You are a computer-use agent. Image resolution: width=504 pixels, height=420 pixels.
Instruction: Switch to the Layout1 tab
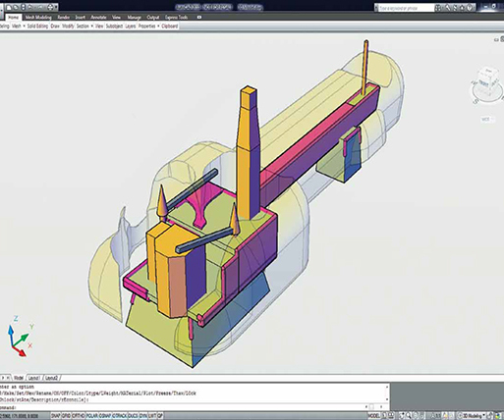(x=33, y=378)
